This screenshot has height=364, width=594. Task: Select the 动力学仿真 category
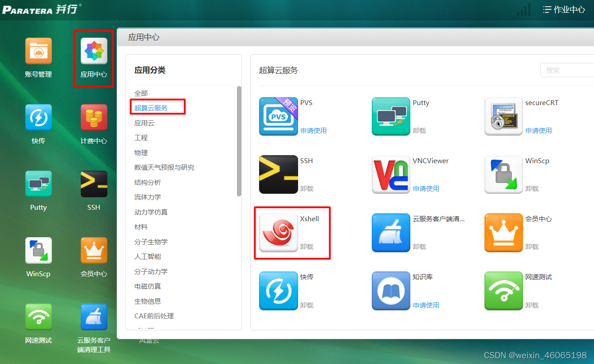[151, 212]
